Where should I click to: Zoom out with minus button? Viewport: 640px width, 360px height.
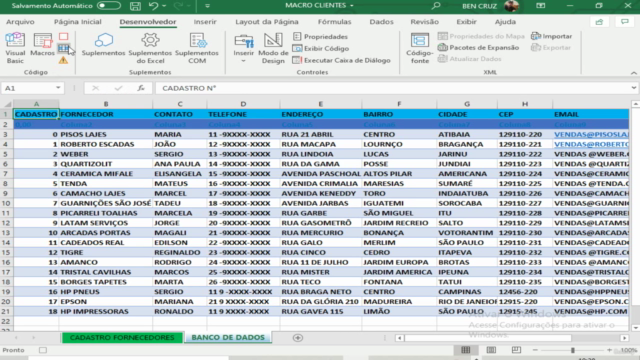point(535,350)
